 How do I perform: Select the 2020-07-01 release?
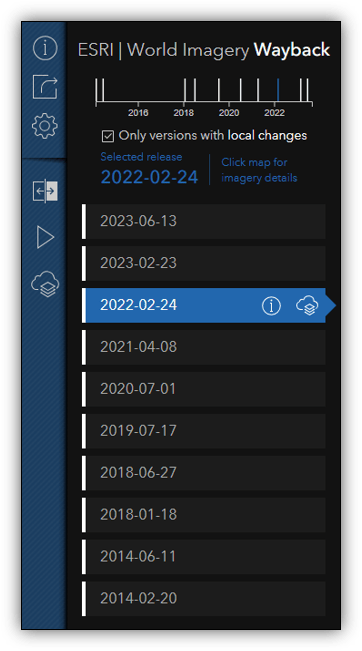pyautogui.click(x=204, y=389)
